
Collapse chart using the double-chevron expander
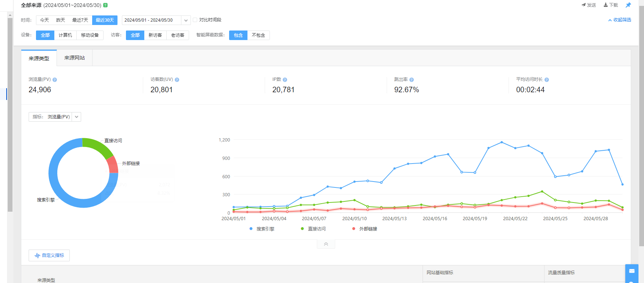(x=326, y=244)
